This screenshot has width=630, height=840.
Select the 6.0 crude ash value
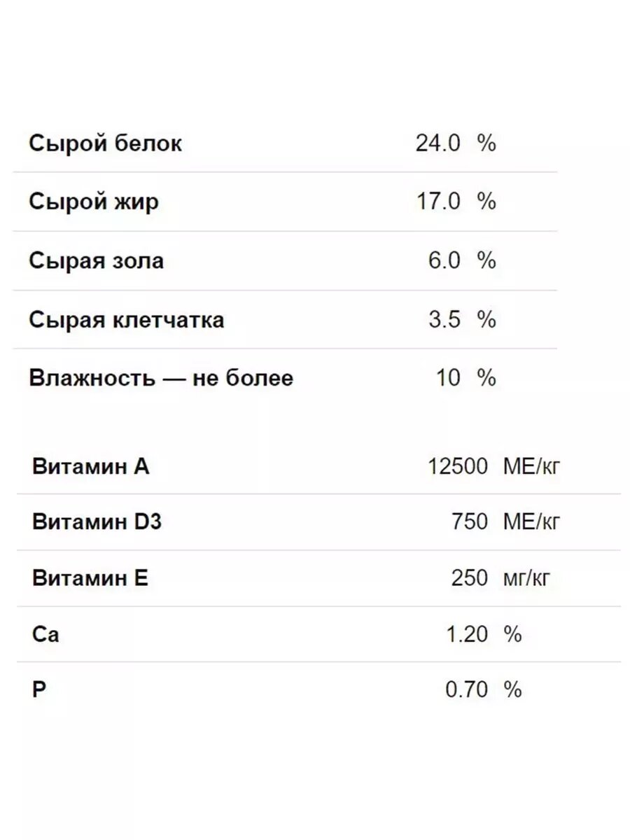(x=444, y=261)
